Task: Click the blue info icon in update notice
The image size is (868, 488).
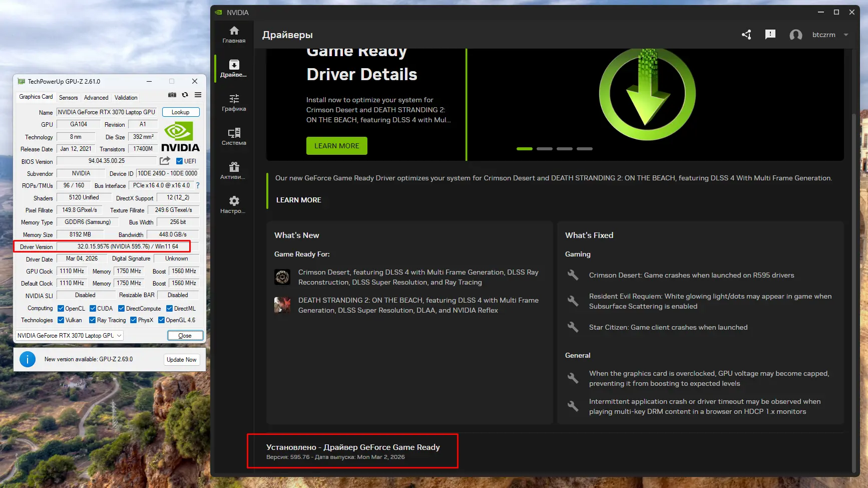Action: [28, 359]
